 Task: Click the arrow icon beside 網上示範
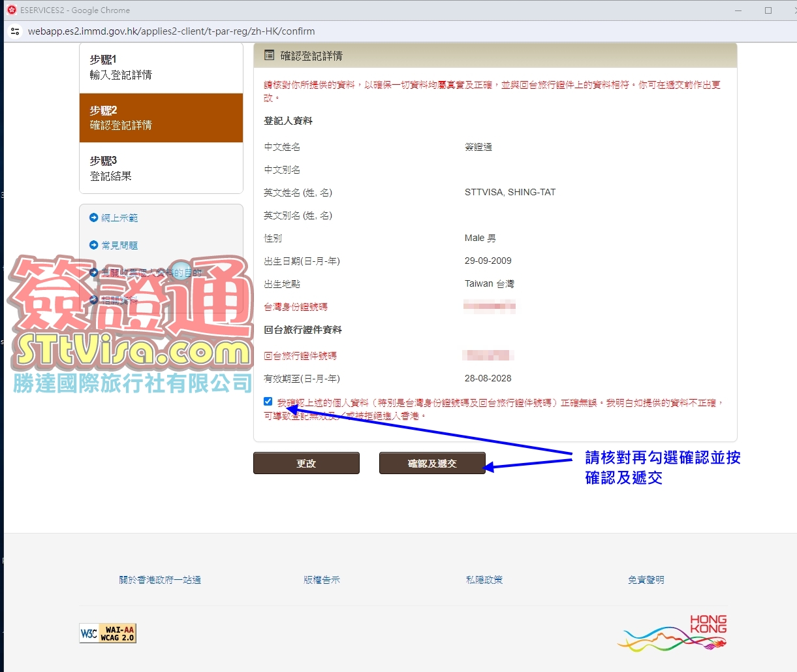coord(93,217)
